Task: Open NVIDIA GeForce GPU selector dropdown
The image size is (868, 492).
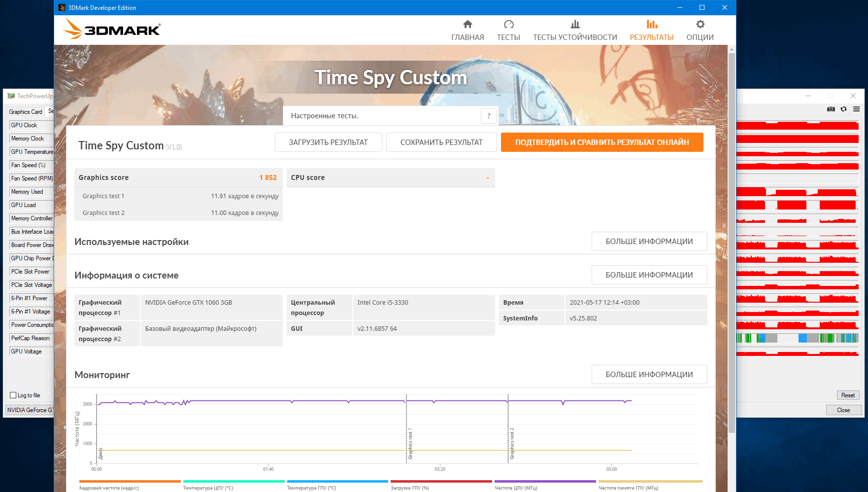Action: coord(30,410)
